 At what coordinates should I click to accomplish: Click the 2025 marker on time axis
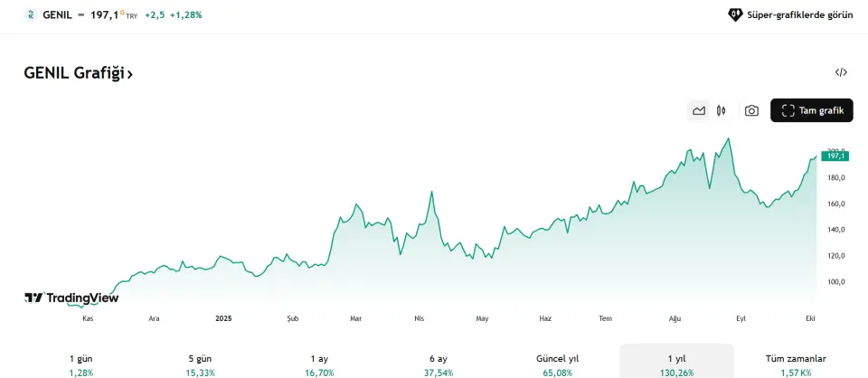[x=224, y=318]
